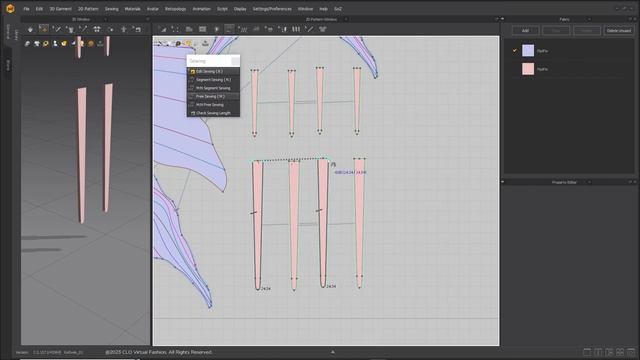Click the Delete unused button
Screen dimensions: 640x360
coord(619,31)
